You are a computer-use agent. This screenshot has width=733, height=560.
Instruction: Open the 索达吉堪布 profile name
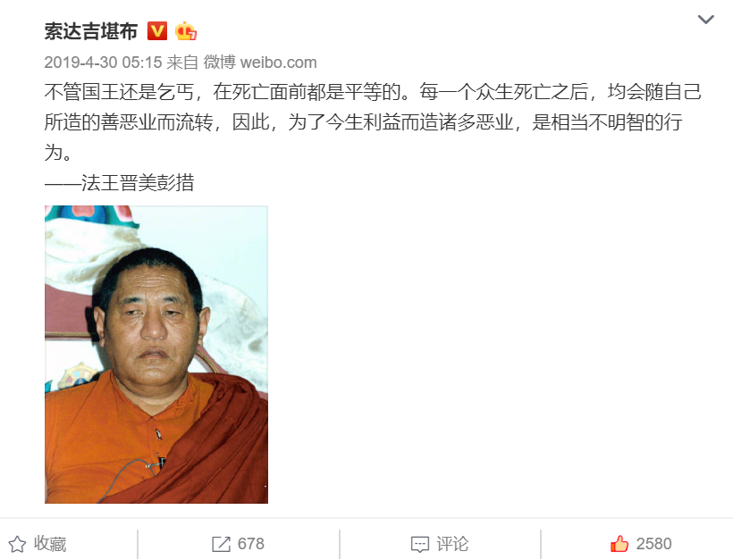(90, 31)
